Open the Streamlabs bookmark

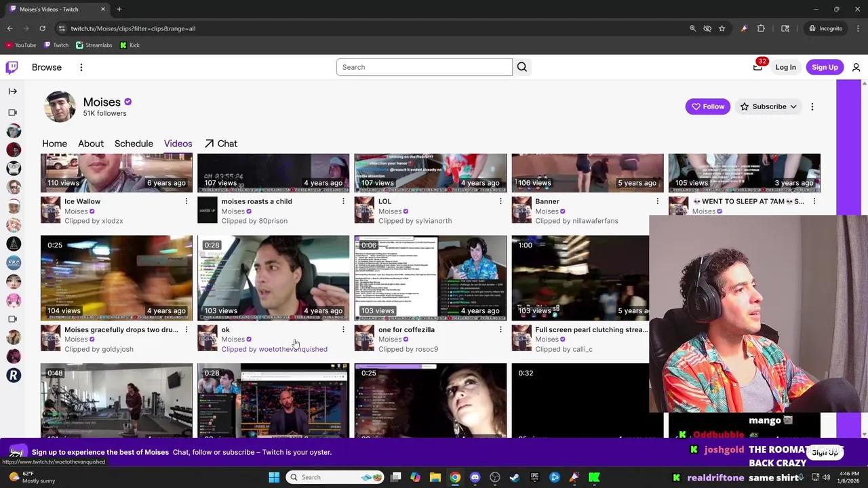(x=94, y=45)
